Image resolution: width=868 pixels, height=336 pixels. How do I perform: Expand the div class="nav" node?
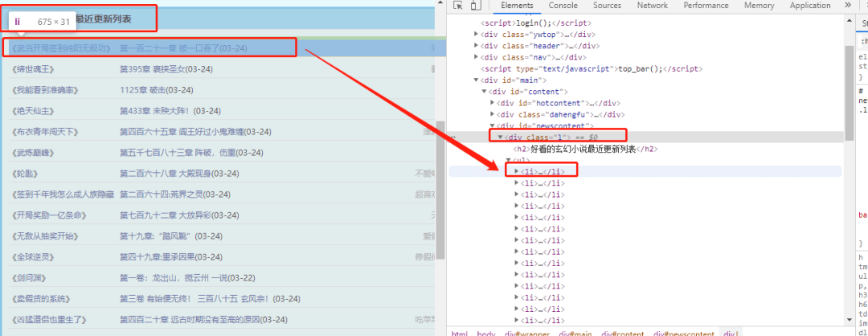coord(477,57)
